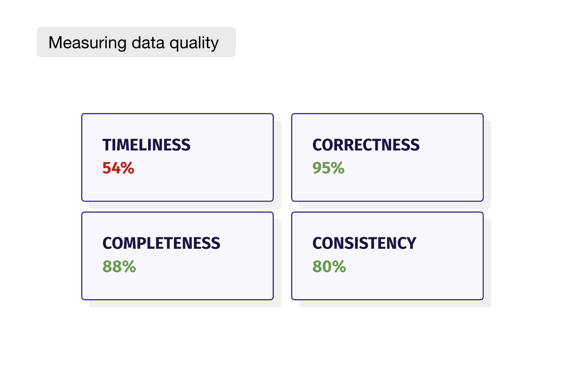Select the CONSISTENCY heading

pos(364,243)
